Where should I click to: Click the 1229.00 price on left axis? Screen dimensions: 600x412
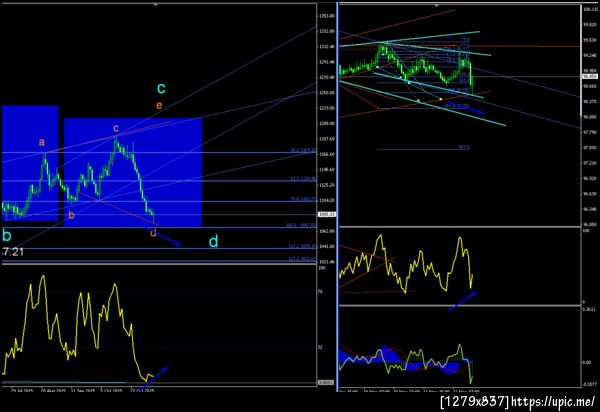[327, 108]
